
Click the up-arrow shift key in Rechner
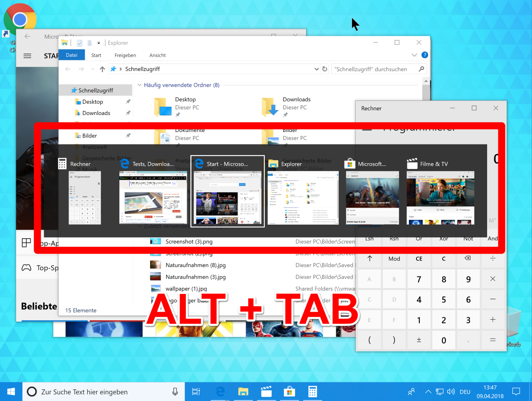coord(369,259)
